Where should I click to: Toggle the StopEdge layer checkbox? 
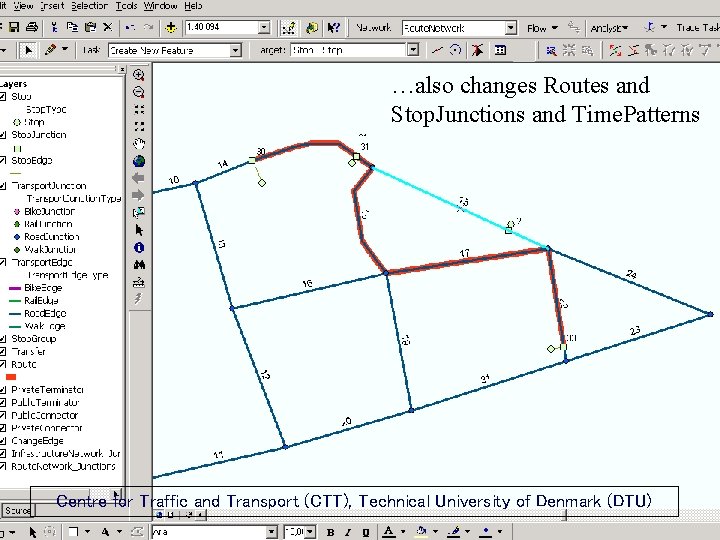point(2,160)
